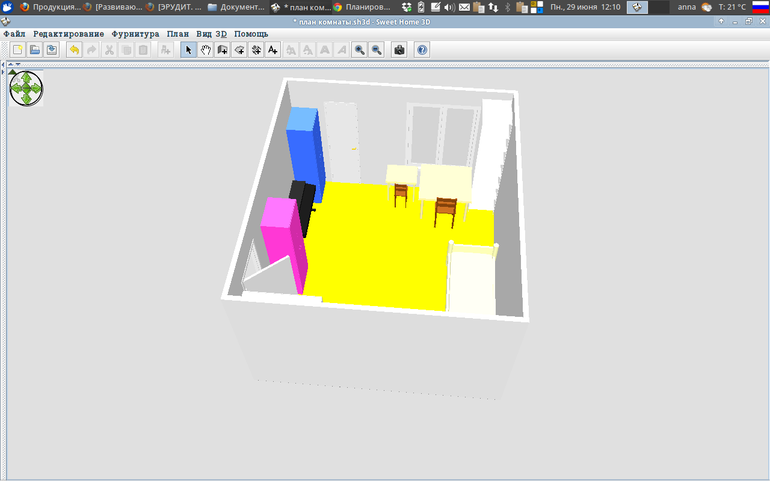Enable the Create walls mode

click(222, 50)
